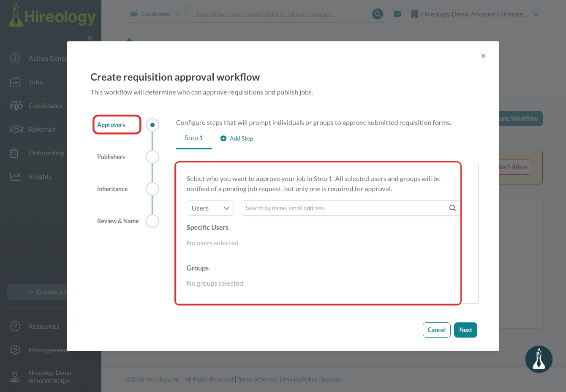The image size is (566, 392).
Task: Open Action Center from sidebar icon
Action: click(x=15, y=58)
